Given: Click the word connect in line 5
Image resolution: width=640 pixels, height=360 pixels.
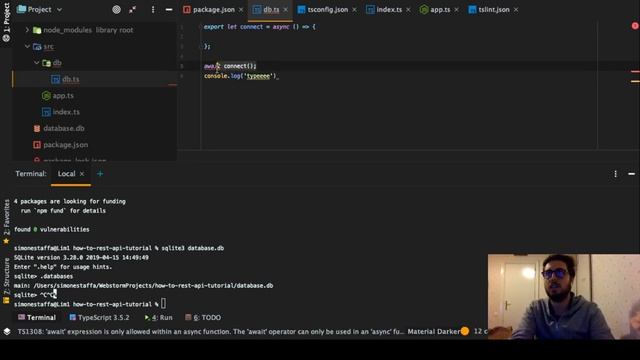Looking at the screenshot, I should (x=235, y=66).
